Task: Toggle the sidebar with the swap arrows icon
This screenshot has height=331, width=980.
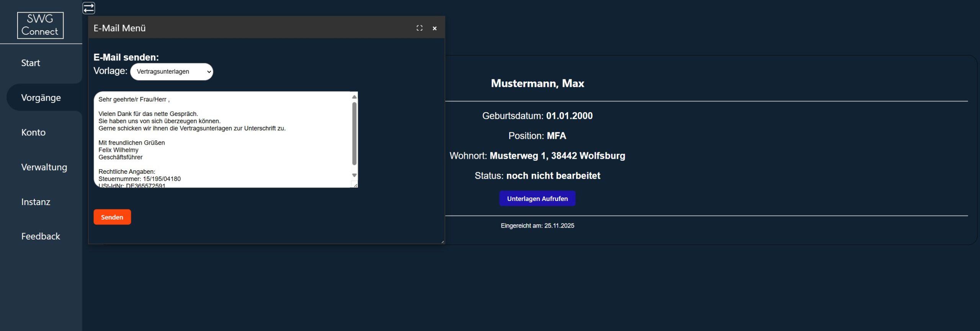Action: click(89, 8)
